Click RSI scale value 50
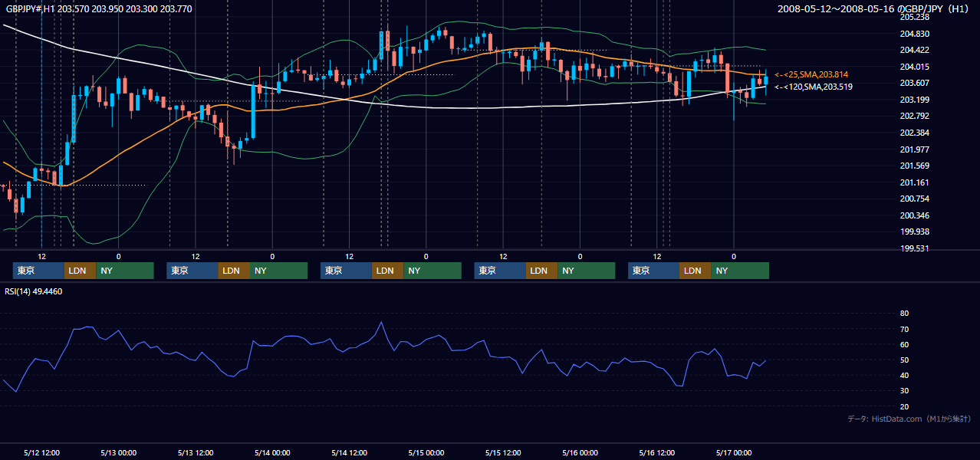Image resolution: width=980 pixels, height=460 pixels. pos(905,360)
